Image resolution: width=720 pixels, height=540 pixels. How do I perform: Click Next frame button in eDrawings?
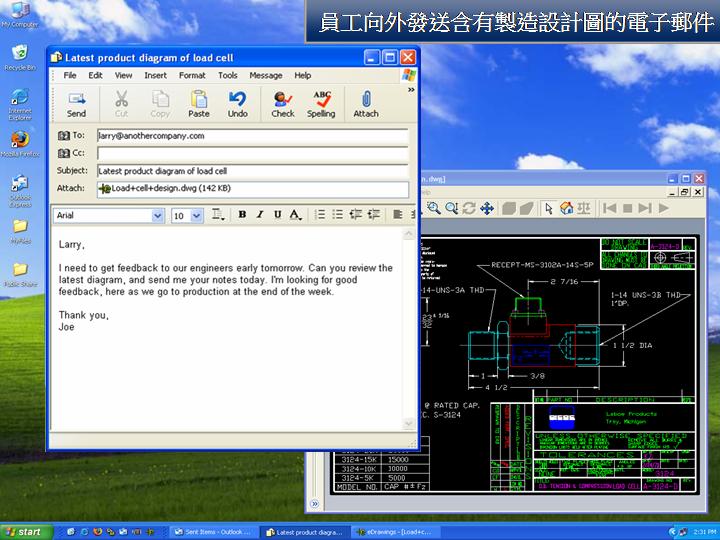tap(645, 208)
